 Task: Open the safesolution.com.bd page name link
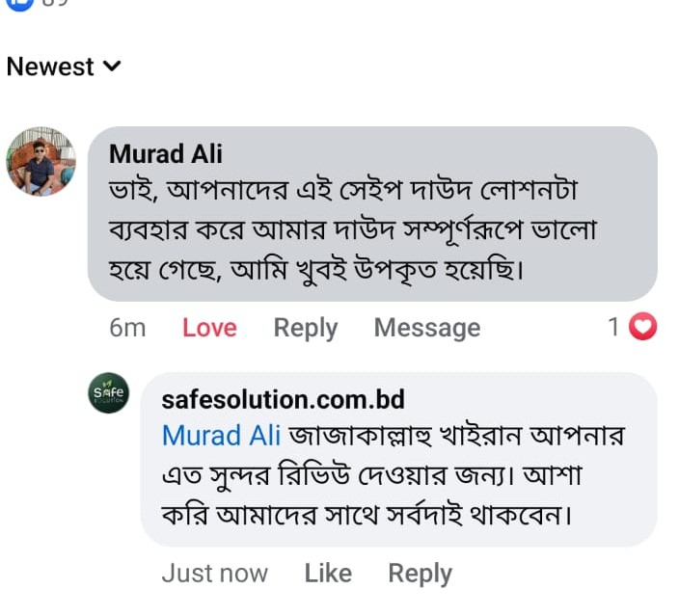pyautogui.click(x=283, y=398)
